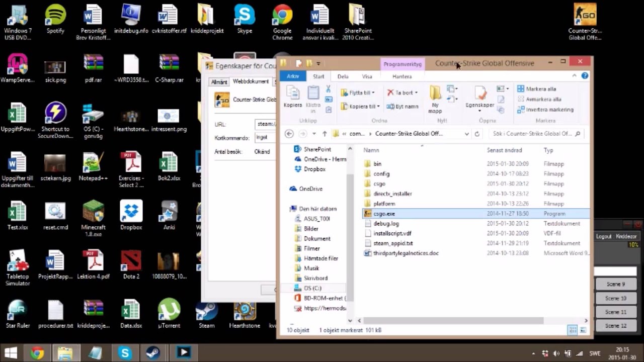Viewport: 644px width, 362px height.
Task: Click Chrome in the taskbar
Action: tap(37, 353)
